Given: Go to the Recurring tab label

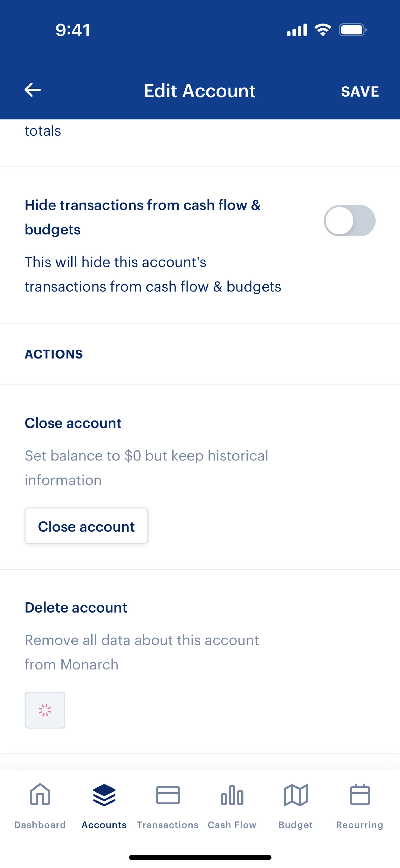Looking at the screenshot, I should click(360, 825).
